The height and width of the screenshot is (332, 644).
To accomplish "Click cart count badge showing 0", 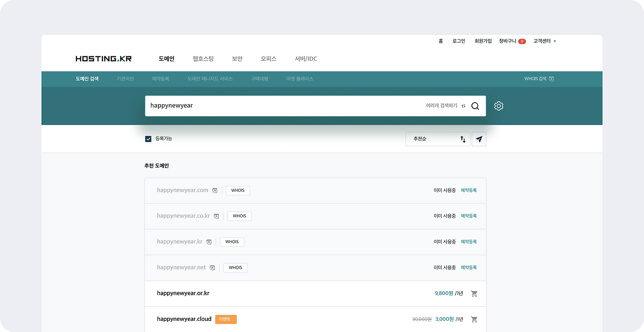I will (522, 41).
